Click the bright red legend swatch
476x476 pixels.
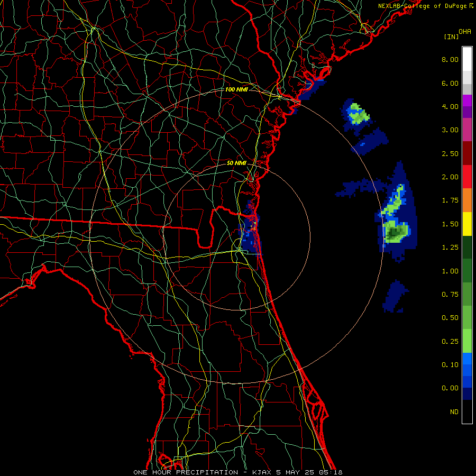(467, 177)
